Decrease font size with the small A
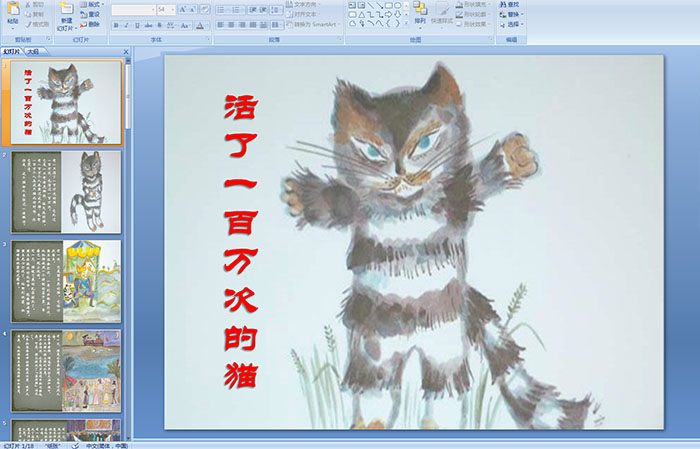Viewport: 700px width, 449px height. [x=192, y=9]
